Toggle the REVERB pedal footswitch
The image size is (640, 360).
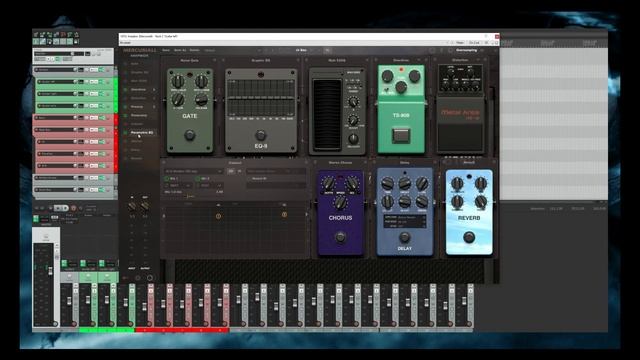click(469, 237)
